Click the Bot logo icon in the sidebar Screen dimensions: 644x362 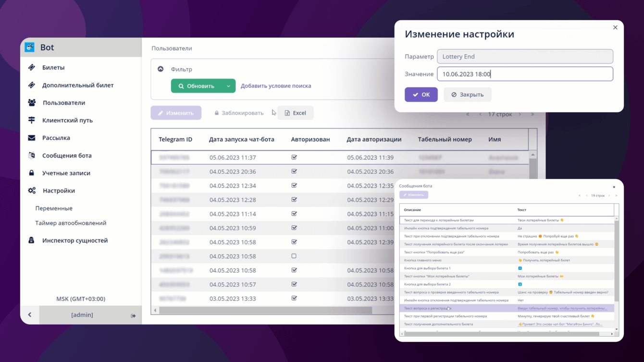click(x=30, y=47)
